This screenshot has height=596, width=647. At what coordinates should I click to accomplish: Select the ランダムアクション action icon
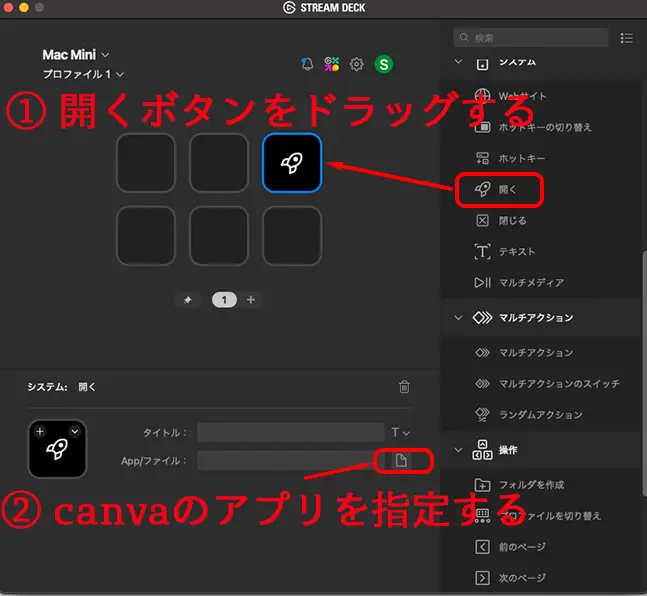click(x=482, y=414)
